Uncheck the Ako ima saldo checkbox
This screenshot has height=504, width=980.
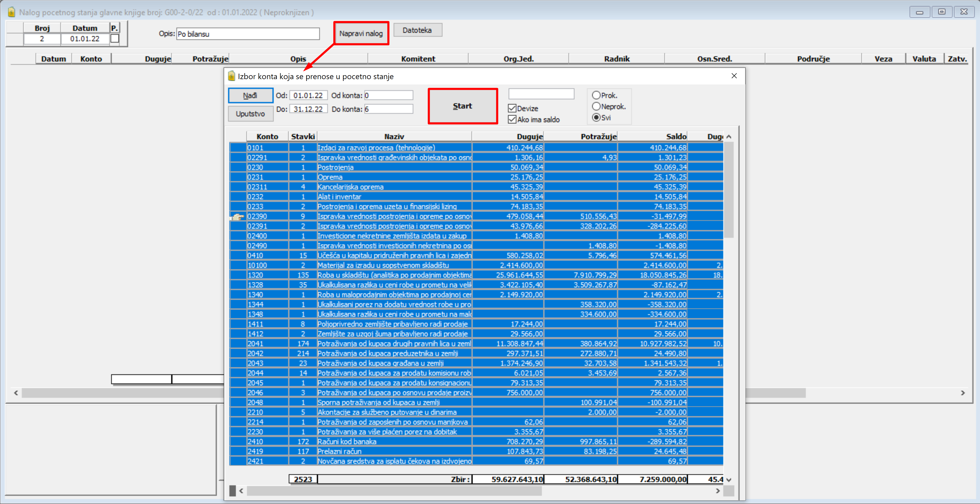pyautogui.click(x=512, y=120)
